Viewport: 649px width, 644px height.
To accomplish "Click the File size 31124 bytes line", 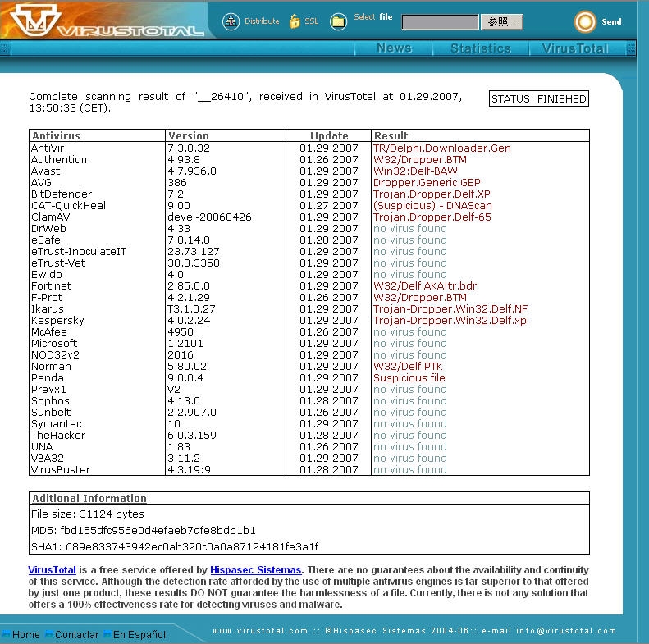I will tap(87, 514).
